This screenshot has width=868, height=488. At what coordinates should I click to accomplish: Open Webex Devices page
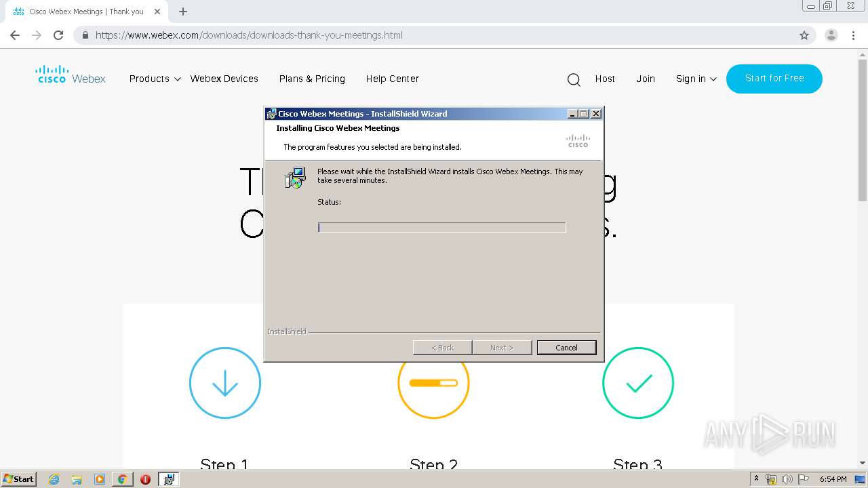coord(224,79)
